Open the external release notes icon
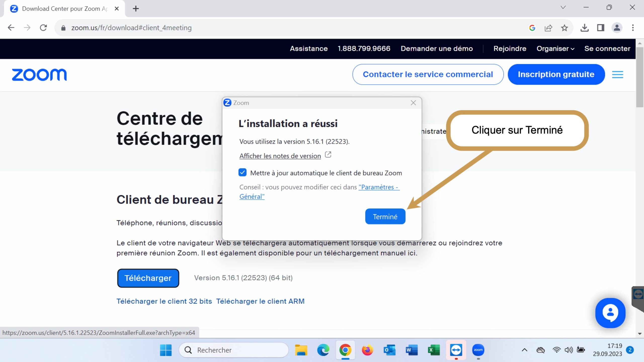Screen dimensions: 644x362 tap(328, 154)
